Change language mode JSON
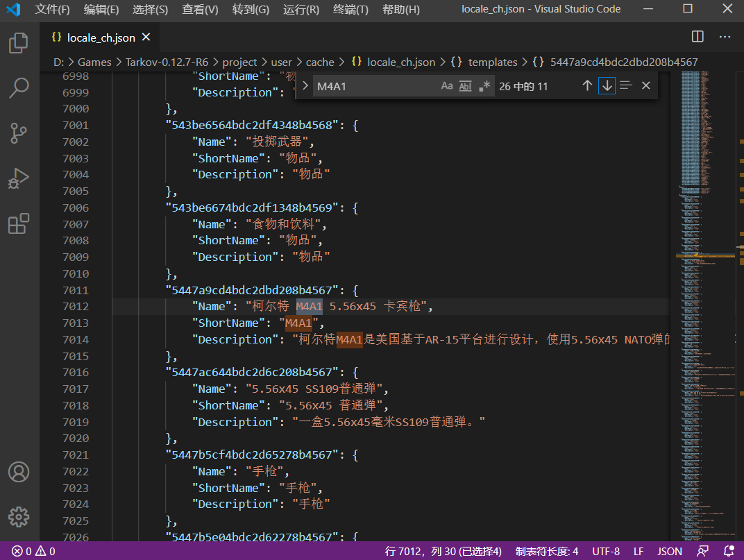 pos(670,551)
